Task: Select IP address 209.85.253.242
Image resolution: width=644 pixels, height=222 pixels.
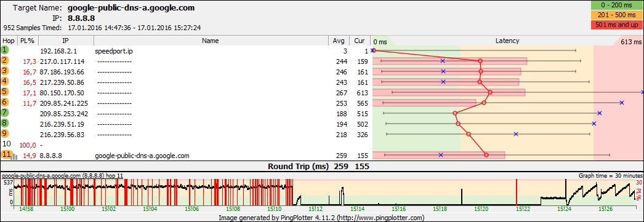Action: [63, 114]
